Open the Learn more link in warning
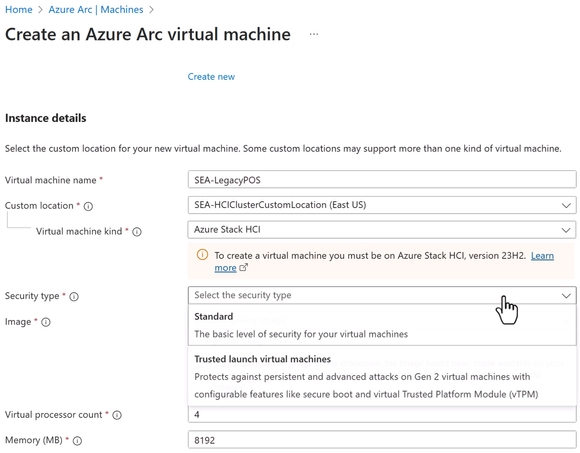 [542, 256]
